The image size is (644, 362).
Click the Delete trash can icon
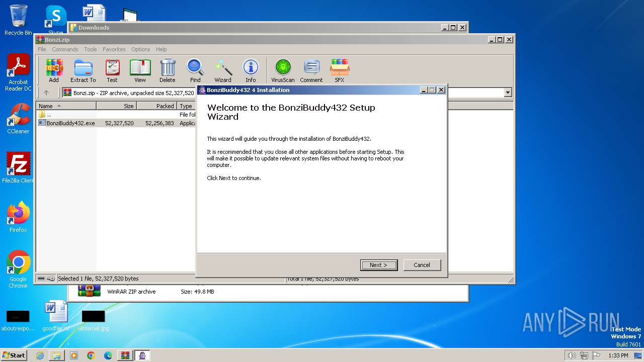click(168, 70)
